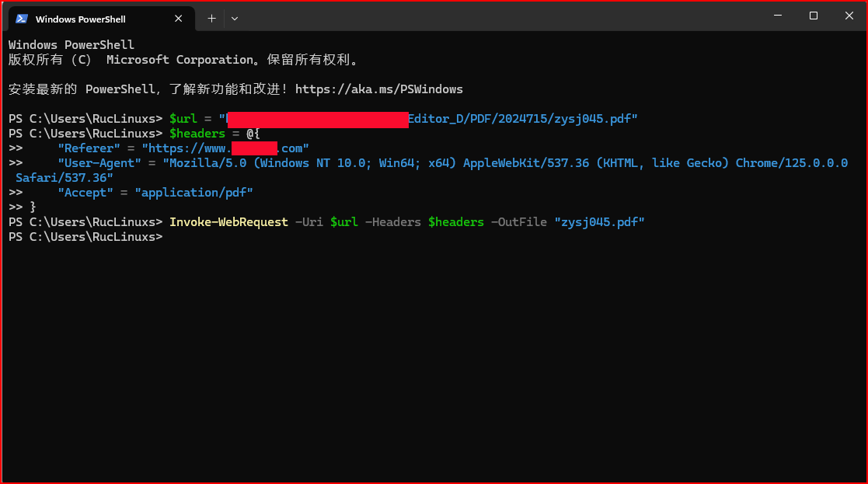Click the Chrome/125.0.0.0 text
The image size is (868, 484).
[792, 163]
